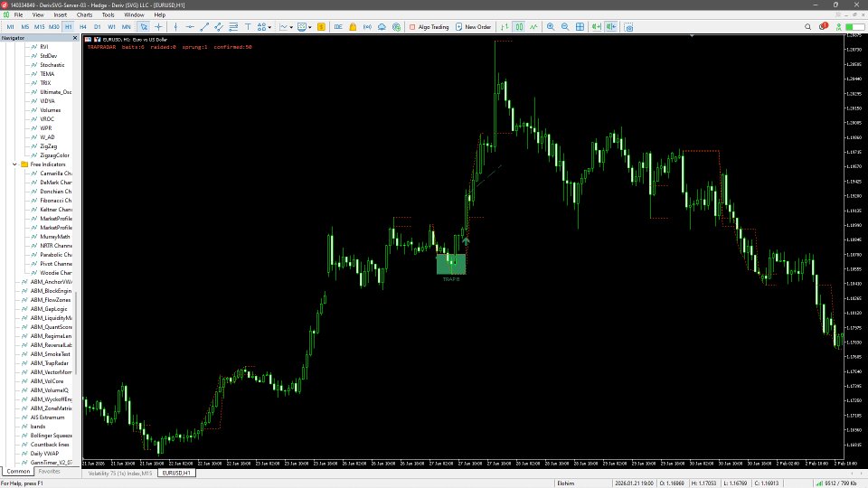Toggle Algo Trading on or off
This screenshot has height=488, width=868.
click(429, 26)
